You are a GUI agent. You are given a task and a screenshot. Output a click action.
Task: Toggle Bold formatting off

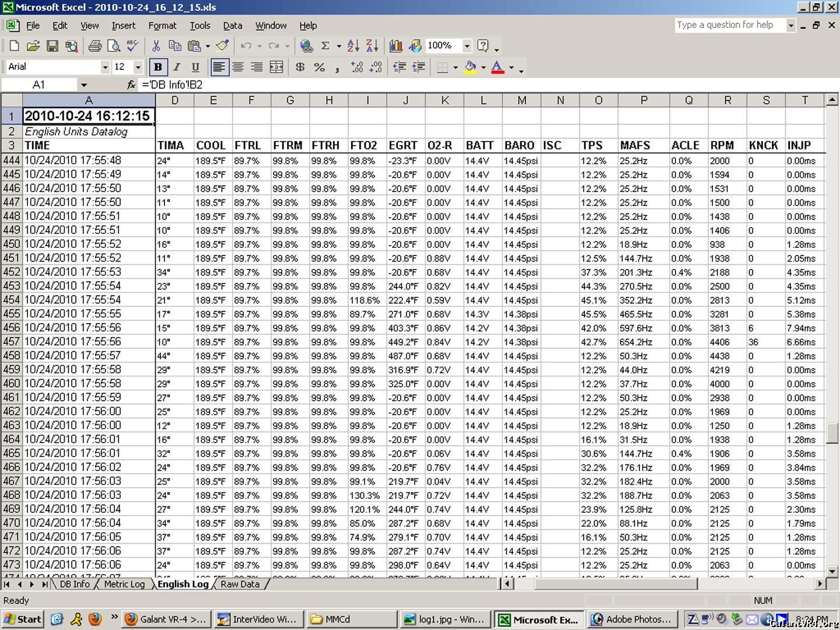(x=157, y=67)
